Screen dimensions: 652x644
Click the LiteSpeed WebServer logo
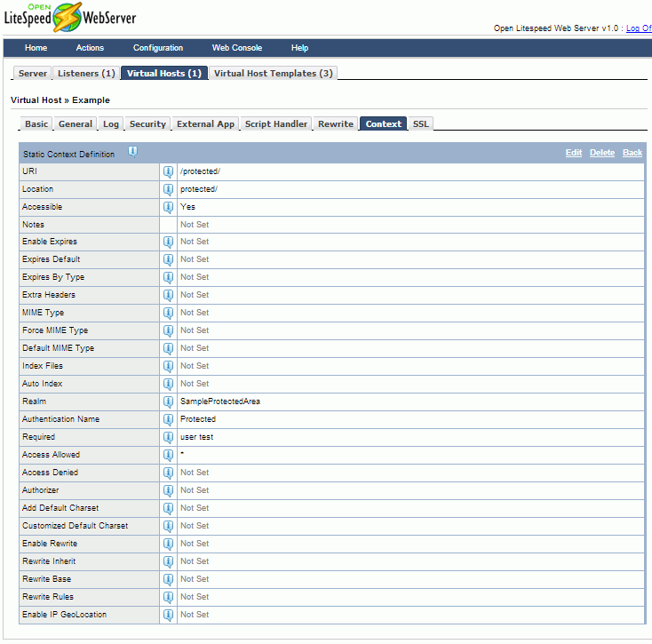(x=70, y=18)
